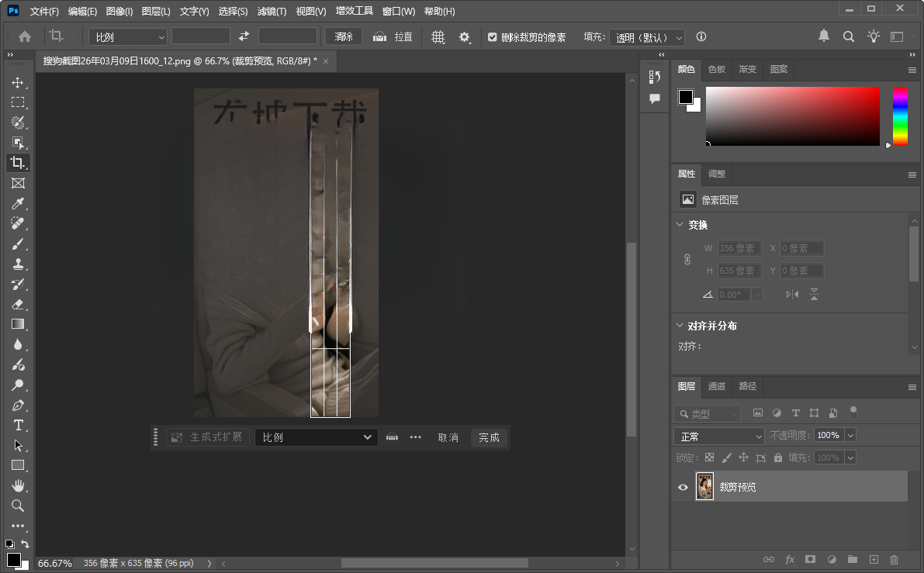Toggle lock transparent pixels
Screen dimensions: 924x573
(x=710, y=457)
